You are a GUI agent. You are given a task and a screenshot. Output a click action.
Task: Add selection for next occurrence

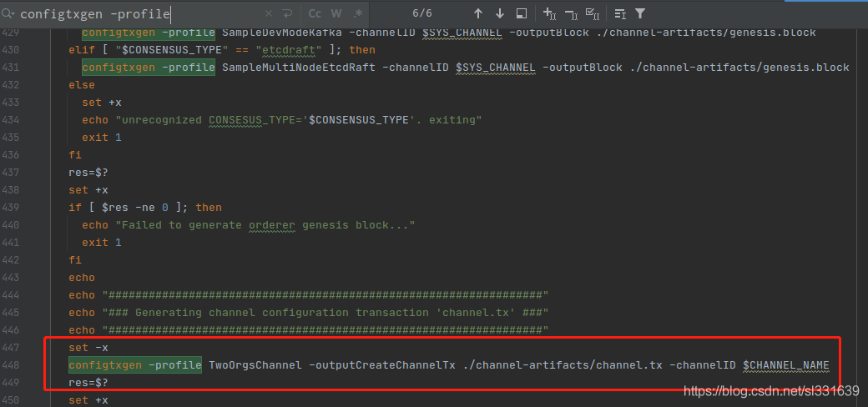(x=549, y=13)
